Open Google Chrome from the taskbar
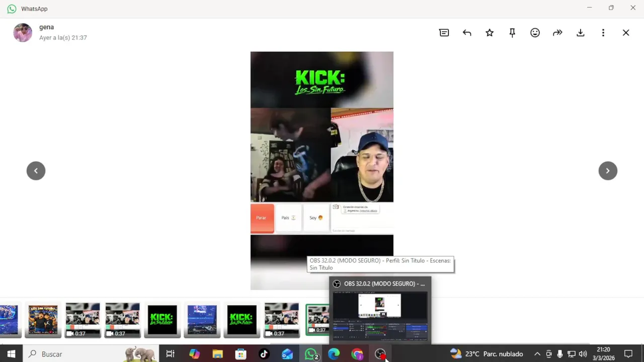 pyautogui.click(x=357, y=354)
